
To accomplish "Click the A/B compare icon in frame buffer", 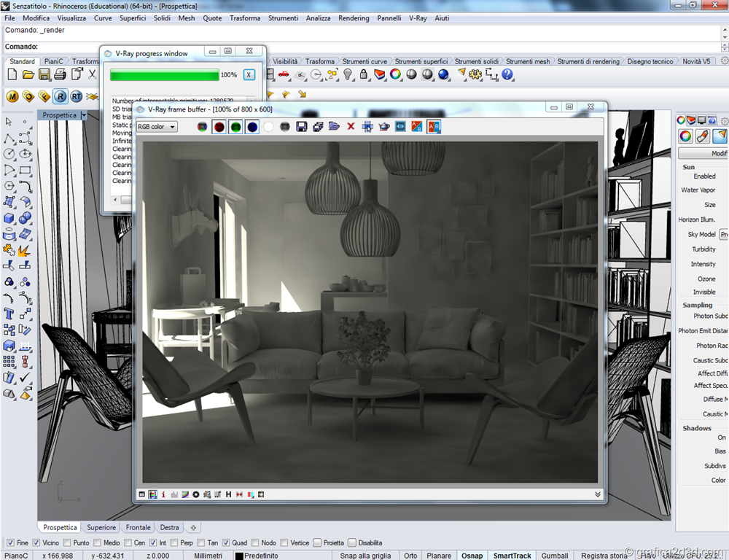I will (x=417, y=127).
